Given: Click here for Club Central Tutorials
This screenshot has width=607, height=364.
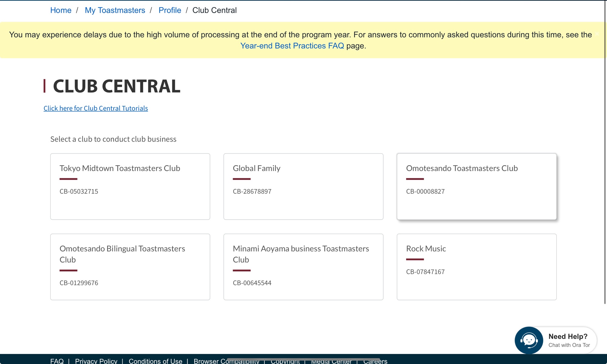Looking at the screenshot, I should pyautogui.click(x=96, y=108).
